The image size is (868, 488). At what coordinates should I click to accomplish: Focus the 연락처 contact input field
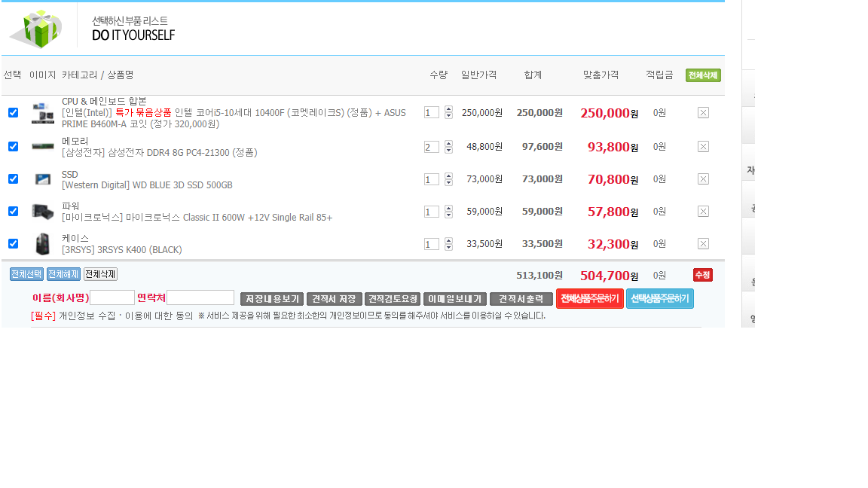200,297
